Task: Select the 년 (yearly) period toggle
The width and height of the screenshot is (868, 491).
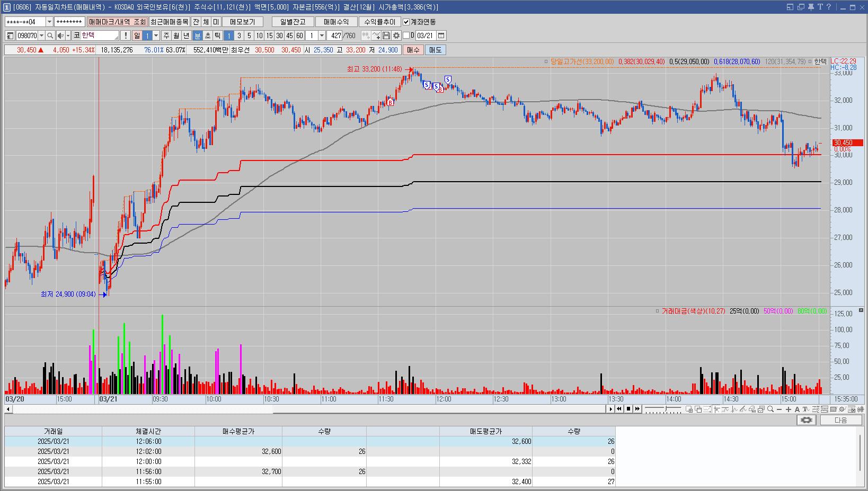Action: (x=187, y=35)
